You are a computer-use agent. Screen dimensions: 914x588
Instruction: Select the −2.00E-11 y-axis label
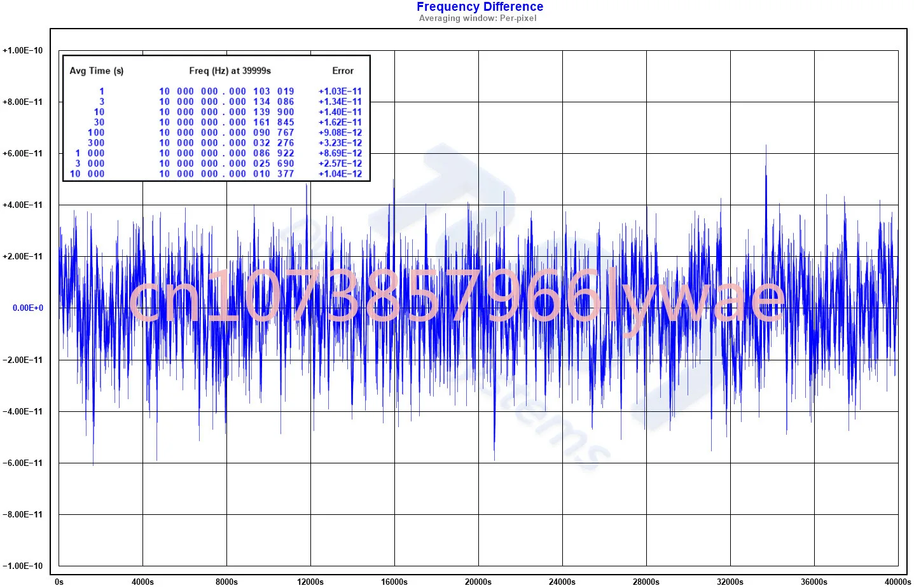[x=23, y=360]
